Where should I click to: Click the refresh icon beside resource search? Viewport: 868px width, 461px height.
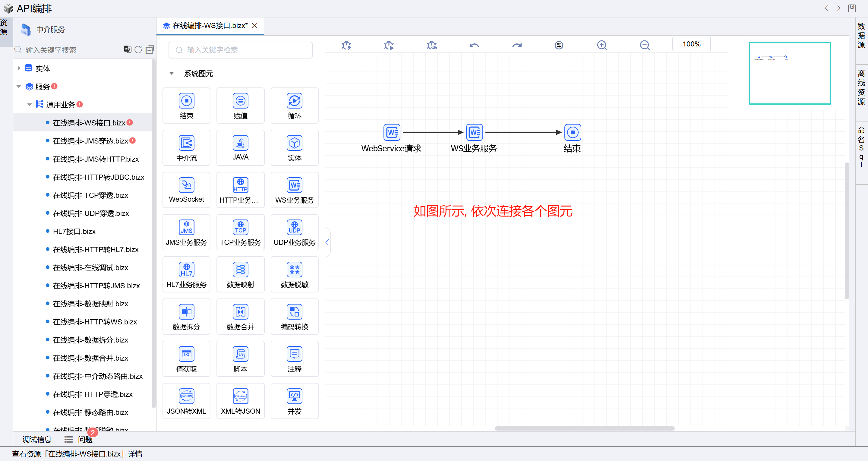click(138, 50)
